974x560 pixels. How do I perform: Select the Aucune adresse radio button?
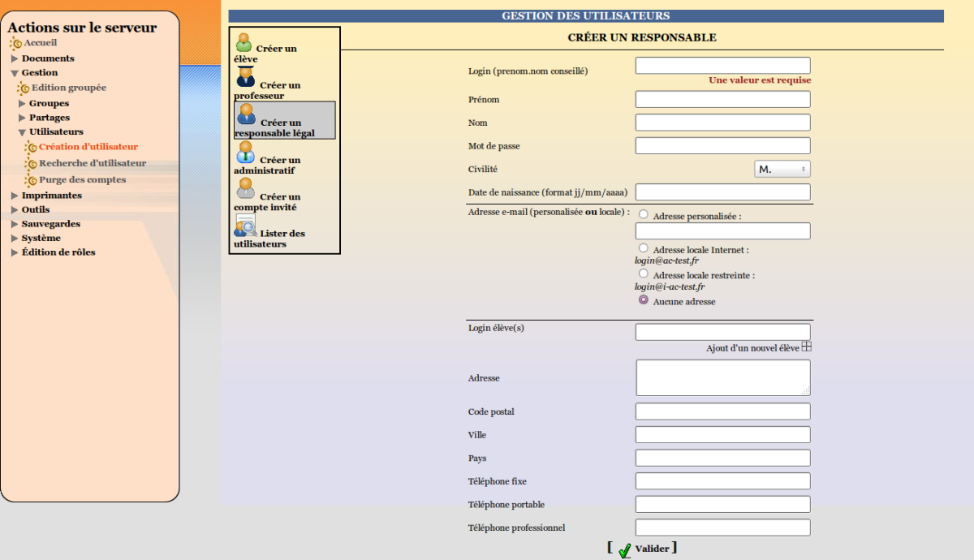pos(644,299)
